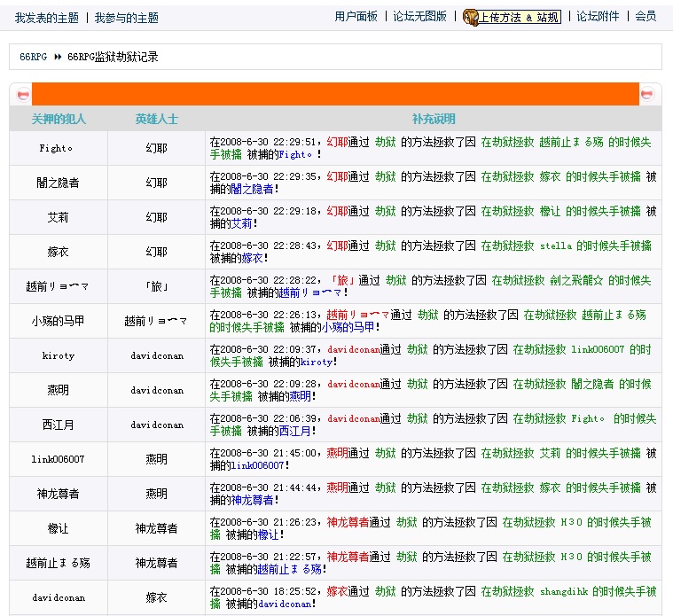Select prisoner cell link006007
Viewport: 673px width, 616px height.
click(x=59, y=459)
